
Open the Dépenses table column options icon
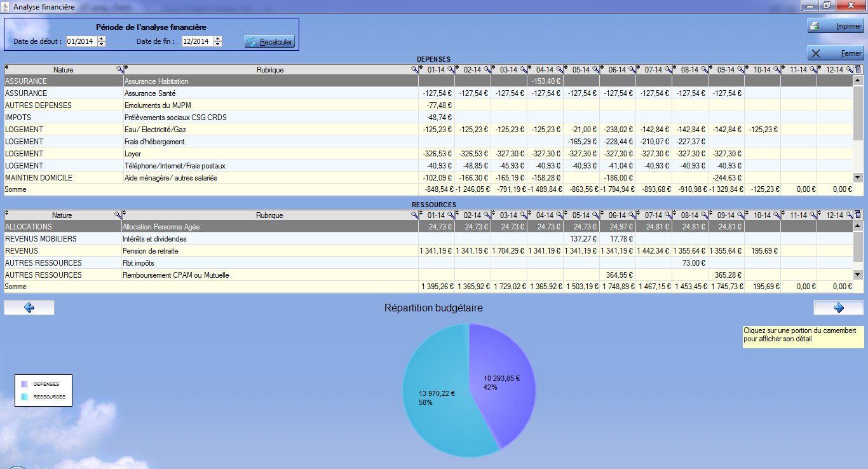tap(858, 69)
